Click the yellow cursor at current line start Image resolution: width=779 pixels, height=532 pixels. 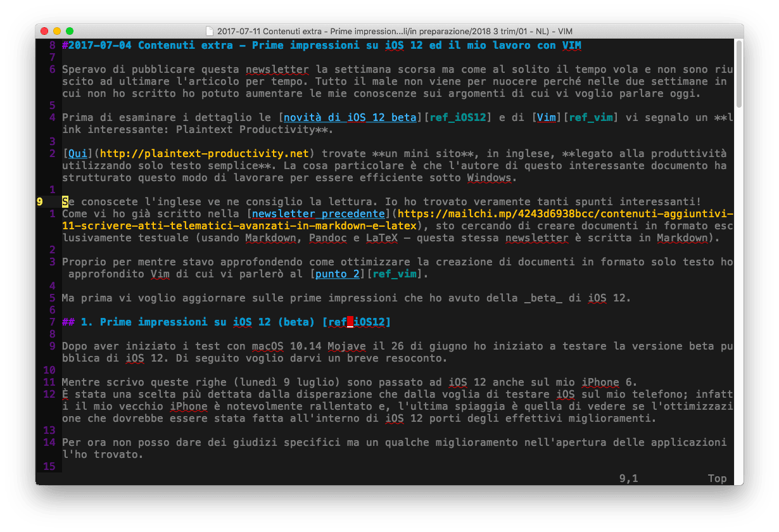tap(65, 202)
